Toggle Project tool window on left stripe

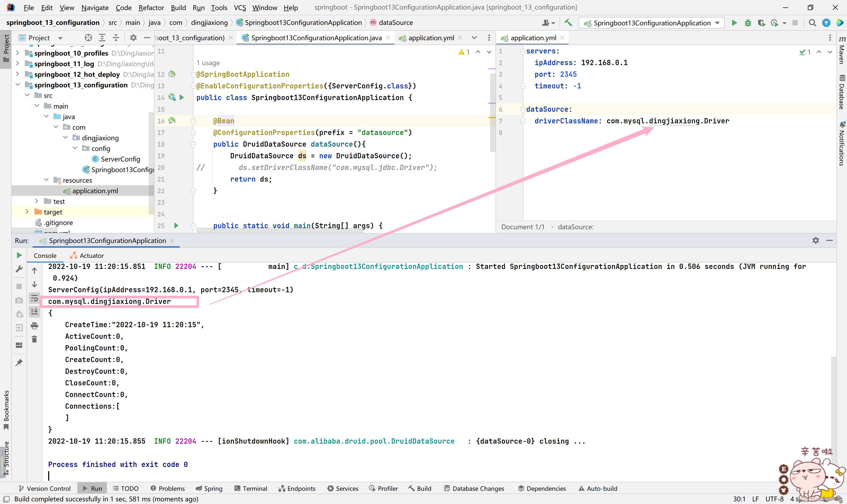(6, 49)
